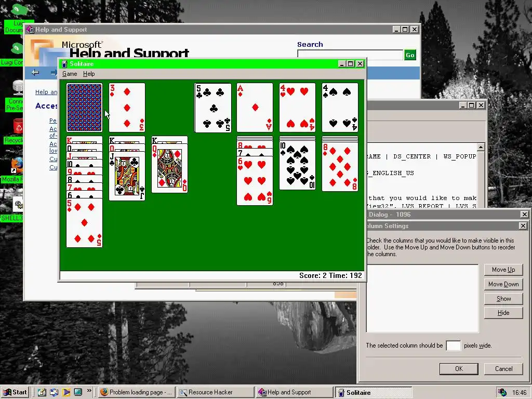Click the pixels wide input box
The image size is (532, 399).
(x=453, y=345)
